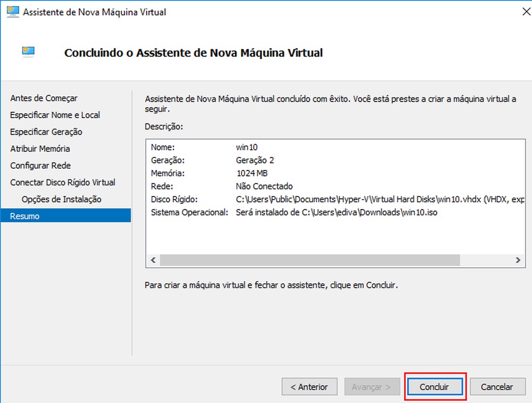Click 'Concluir' to create the virtual machine
Image resolution: width=532 pixels, height=403 pixels.
[435, 386]
